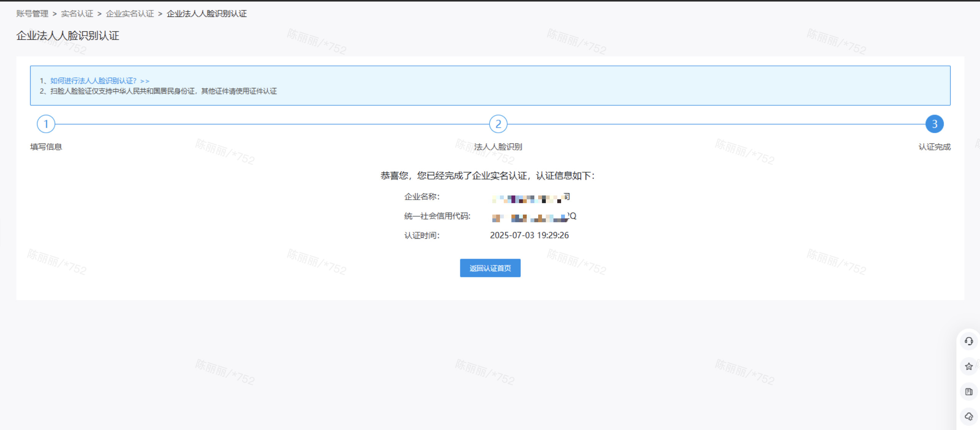Click the blurred 统一社会信用代码 value
The width and height of the screenshot is (980, 430).
(x=534, y=217)
